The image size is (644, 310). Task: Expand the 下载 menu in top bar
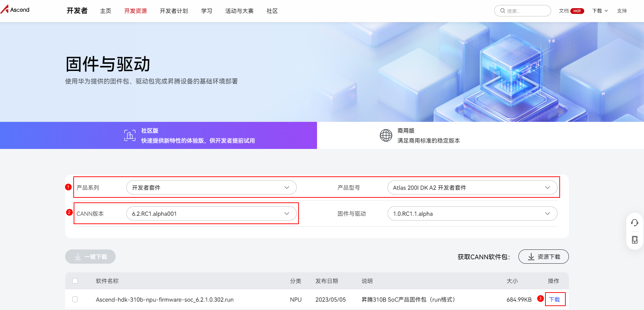(x=600, y=11)
